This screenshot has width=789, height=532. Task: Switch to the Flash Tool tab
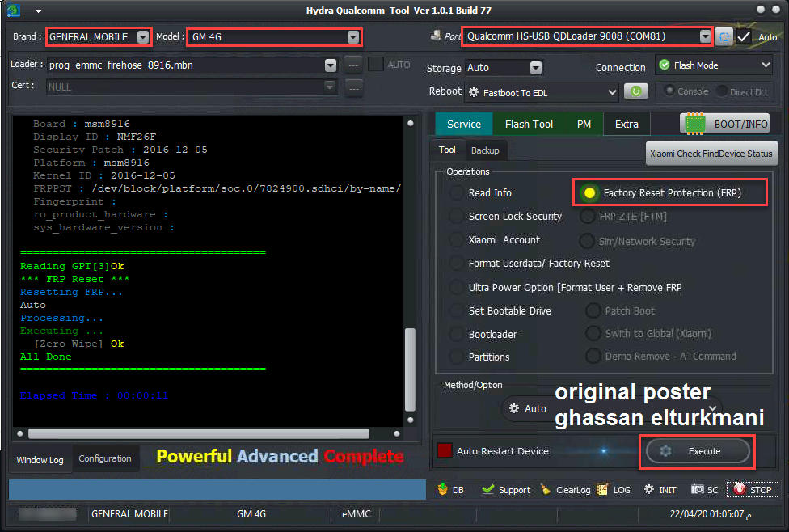[x=529, y=124]
